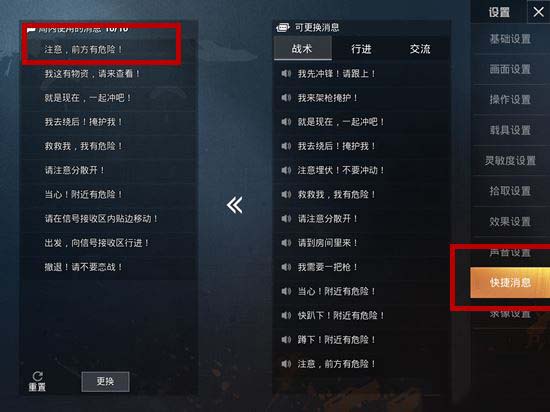The width and height of the screenshot is (550, 412).
Task: Switch to the 交流 tab
Action: [x=420, y=49]
